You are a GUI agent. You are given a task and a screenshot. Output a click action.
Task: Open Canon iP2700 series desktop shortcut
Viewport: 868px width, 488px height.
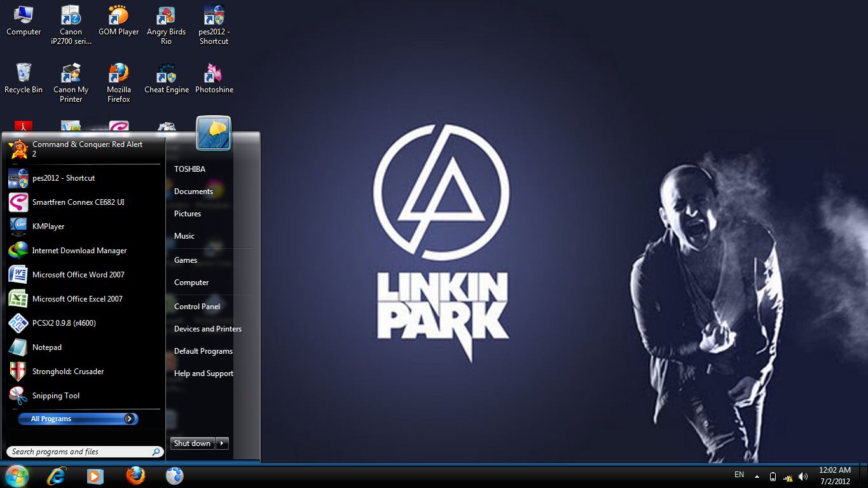click(71, 25)
